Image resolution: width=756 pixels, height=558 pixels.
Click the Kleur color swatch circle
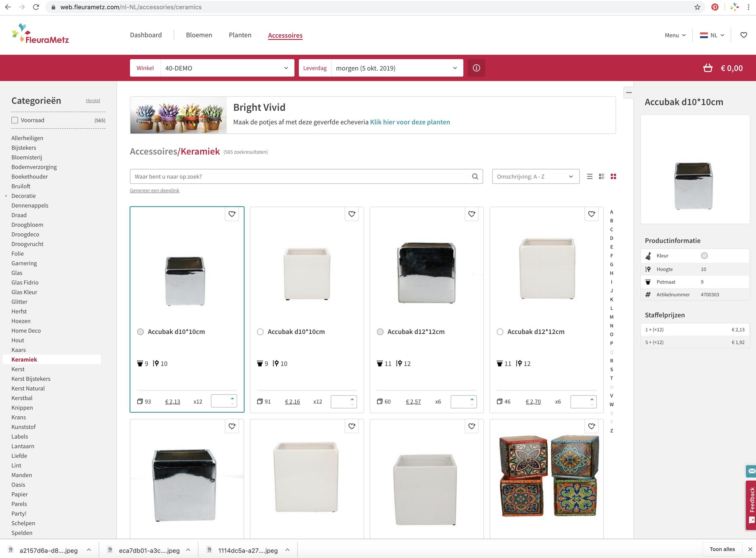pos(704,256)
